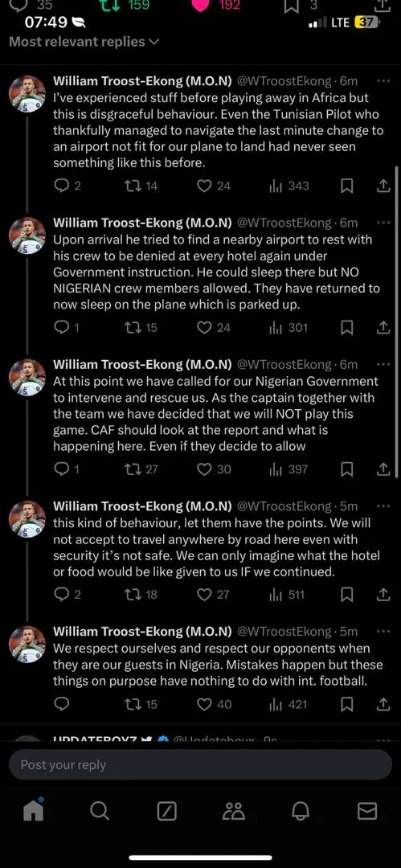Like the 'disgraceful behaviour' reply
The height and width of the screenshot is (868, 401).
click(x=214, y=186)
